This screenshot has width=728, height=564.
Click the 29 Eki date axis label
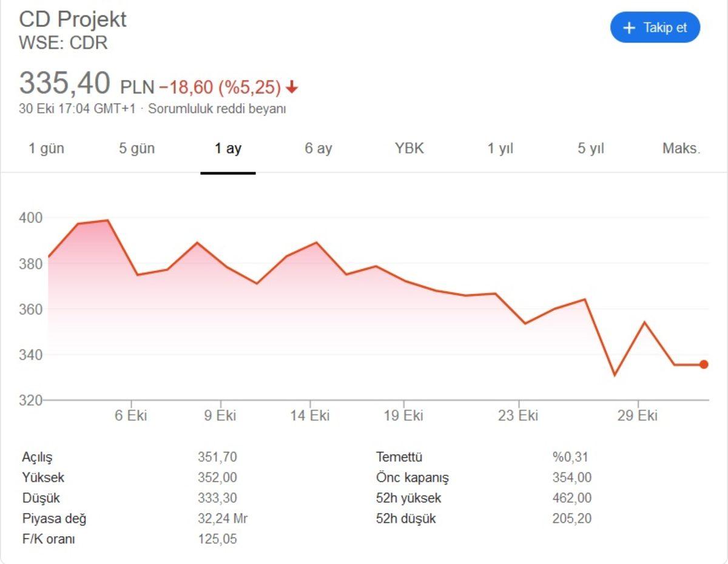point(638,416)
